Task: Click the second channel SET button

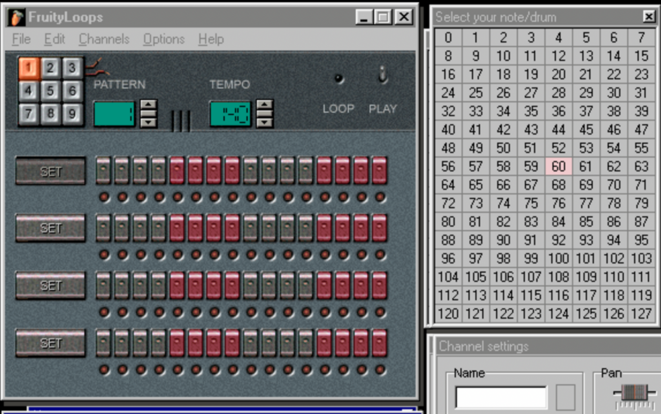Action: coord(51,228)
